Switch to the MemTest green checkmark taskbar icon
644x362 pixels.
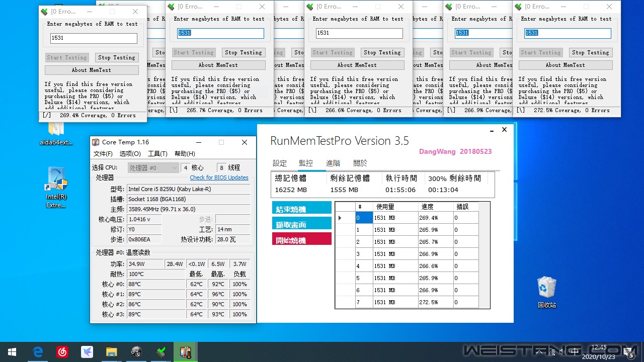pyautogui.click(x=161, y=352)
